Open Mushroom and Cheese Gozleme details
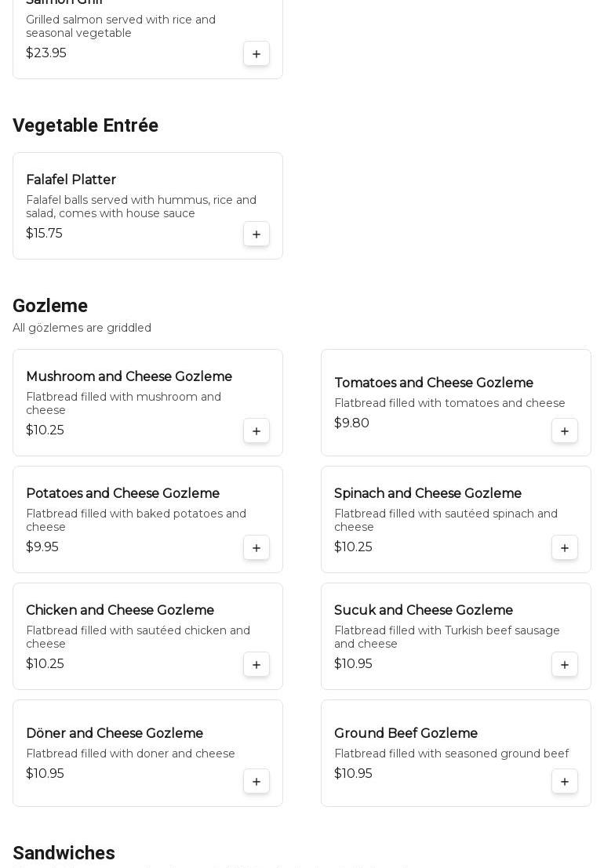Screen dimensions: 604x868 coord(129,377)
